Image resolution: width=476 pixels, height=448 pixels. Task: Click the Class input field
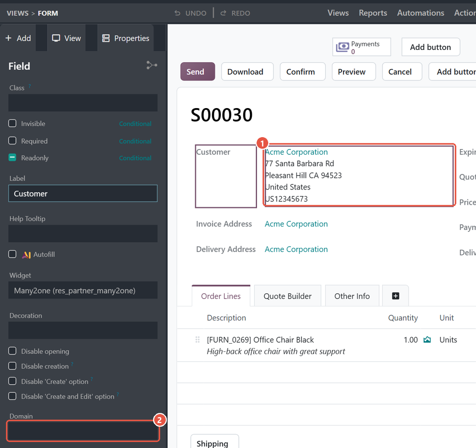pyautogui.click(x=83, y=103)
